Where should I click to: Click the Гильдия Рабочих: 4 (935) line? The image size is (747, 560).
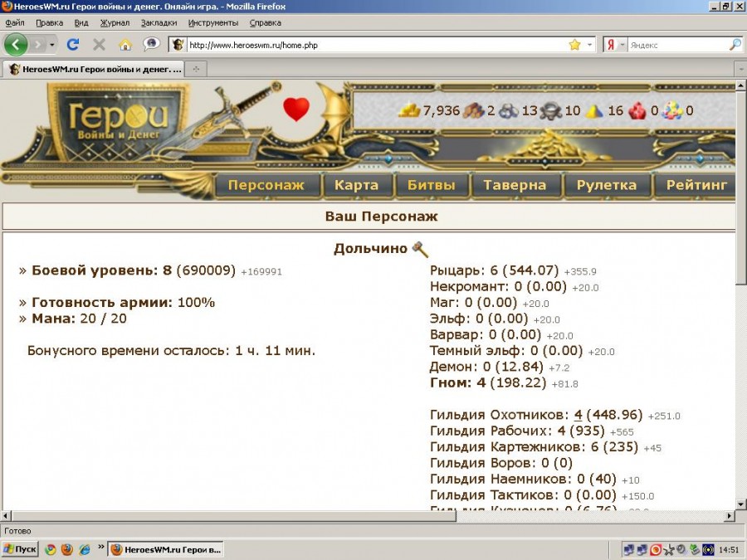pyautogui.click(x=517, y=431)
